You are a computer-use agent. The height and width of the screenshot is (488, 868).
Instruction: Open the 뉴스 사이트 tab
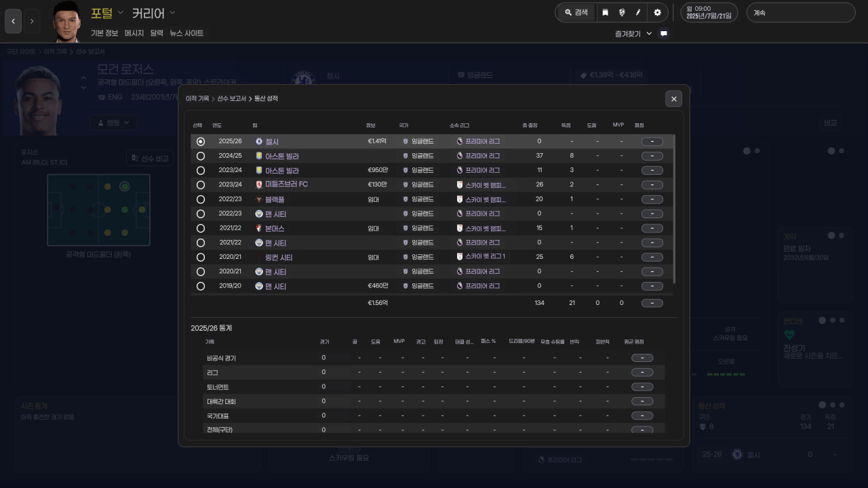click(186, 33)
